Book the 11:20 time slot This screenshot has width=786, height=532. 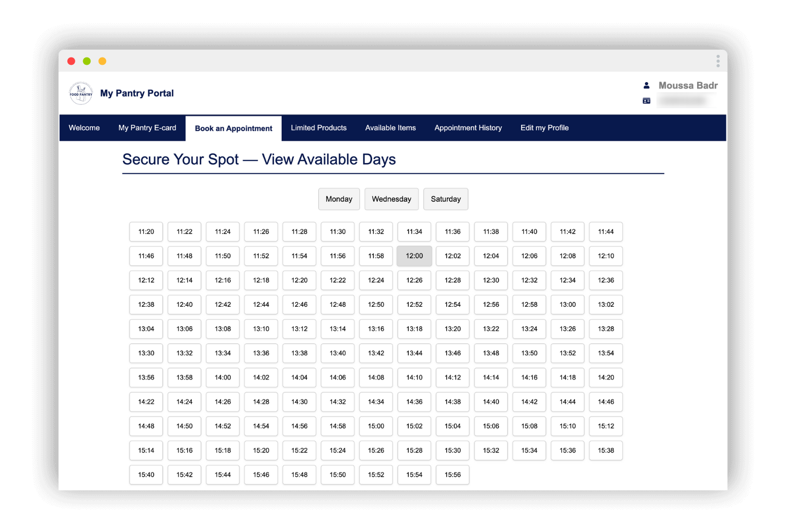pos(146,232)
